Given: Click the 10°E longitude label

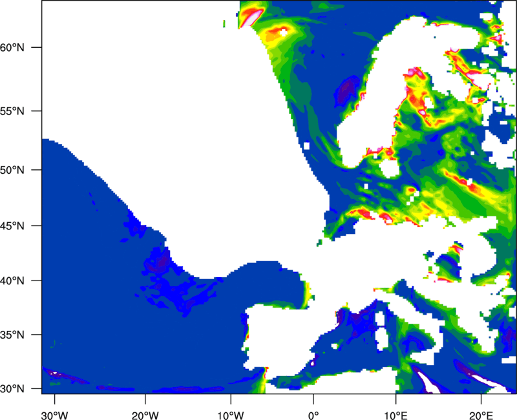Looking at the screenshot, I should 396,415.
